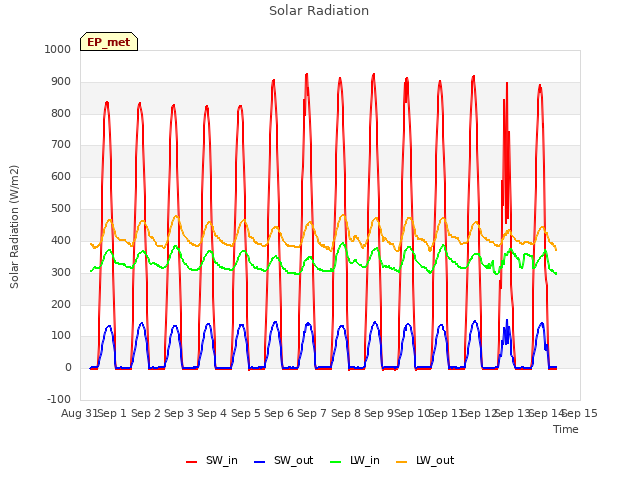Image resolution: width=640 pixels, height=480 pixels.
Task: Toggle the SW_in legend entry
Action: point(212,460)
